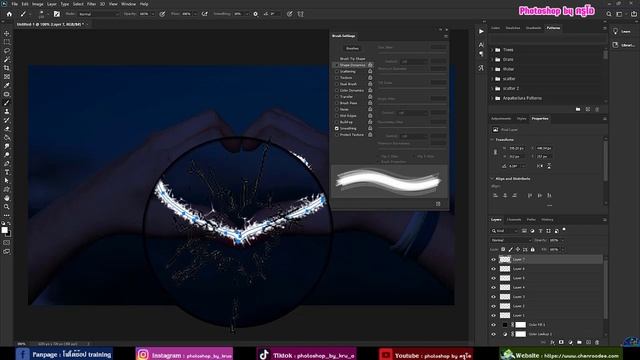Enable Dual Brush option
Screen dimensions: 640x360
click(x=337, y=84)
